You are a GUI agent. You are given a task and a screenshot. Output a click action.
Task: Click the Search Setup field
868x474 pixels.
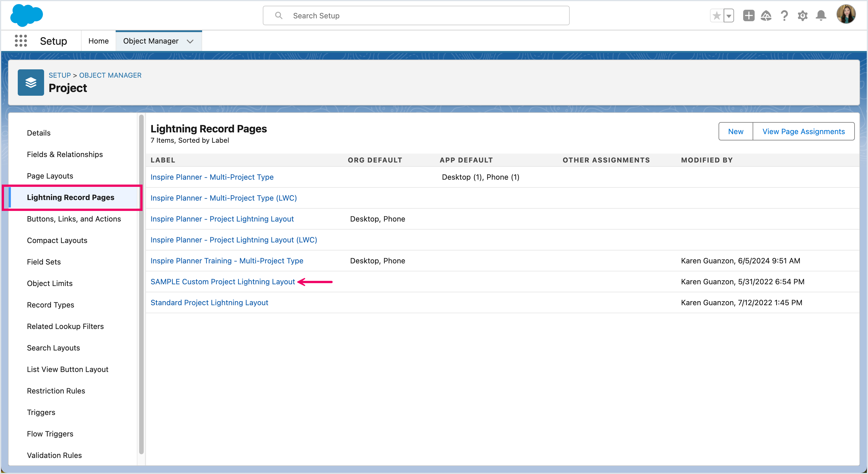(416, 15)
